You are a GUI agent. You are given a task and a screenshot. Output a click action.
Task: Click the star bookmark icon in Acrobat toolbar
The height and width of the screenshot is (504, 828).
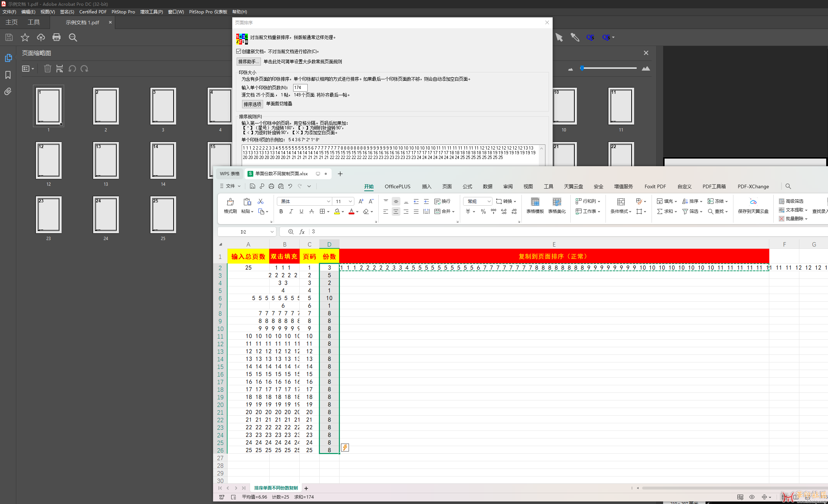click(25, 37)
